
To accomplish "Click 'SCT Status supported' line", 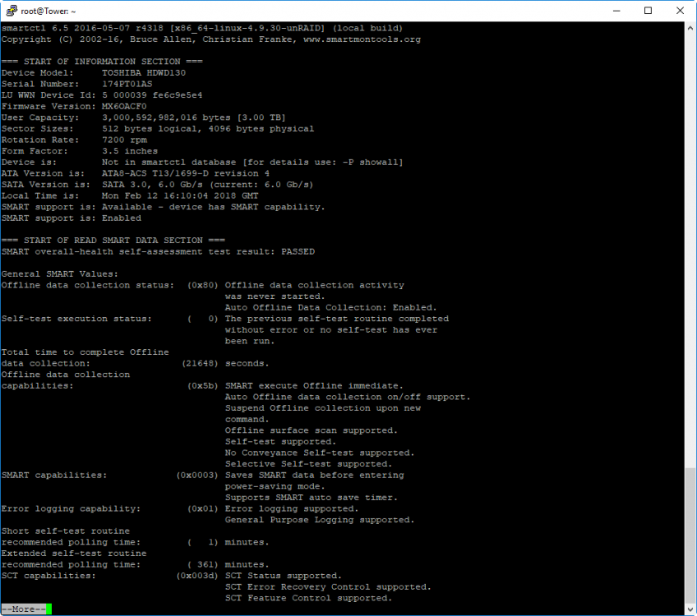I will (x=283, y=576).
